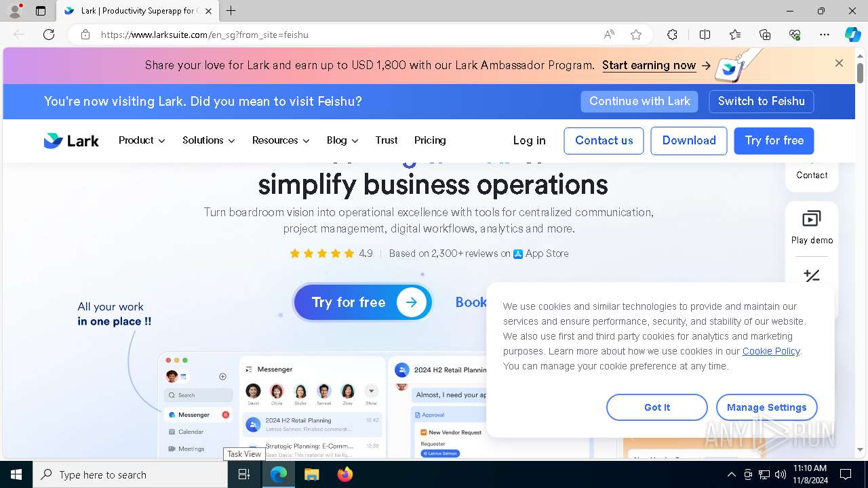Open File Explorer from the taskbar
Screen dimensions: 868x488
tap(311, 474)
